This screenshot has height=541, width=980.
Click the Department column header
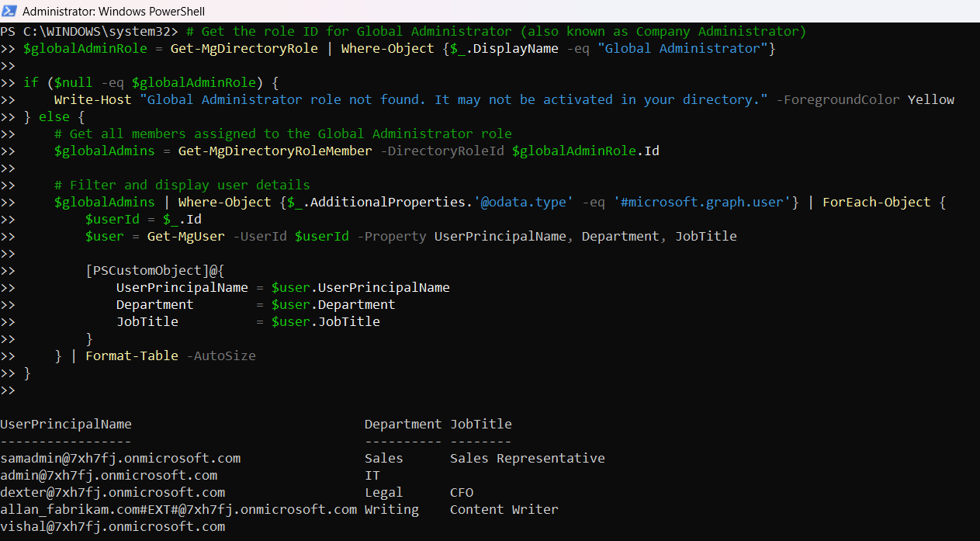point(403,424)
